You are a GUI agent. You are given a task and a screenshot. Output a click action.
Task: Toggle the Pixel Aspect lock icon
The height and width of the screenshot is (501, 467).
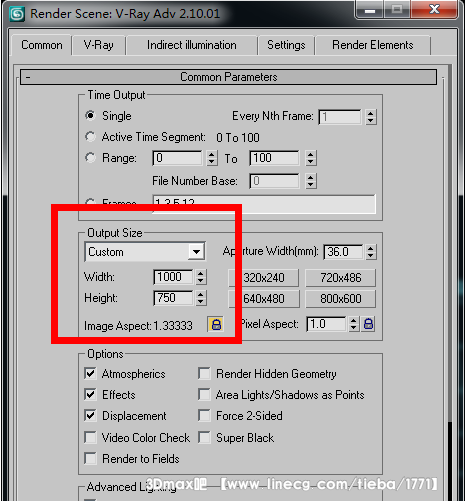point(368,324)
